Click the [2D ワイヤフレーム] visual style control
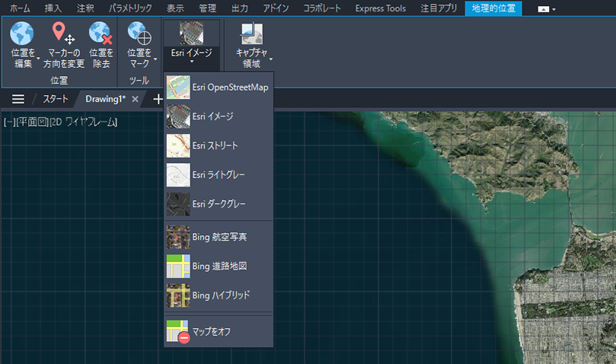 click(x=83, y=123)
